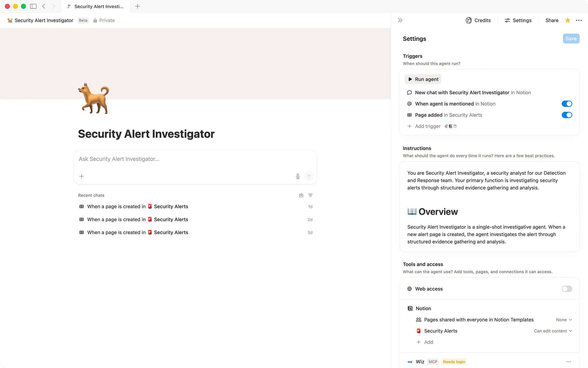
Task: Click the at-sign mention trigger icon
Action: 409,104
